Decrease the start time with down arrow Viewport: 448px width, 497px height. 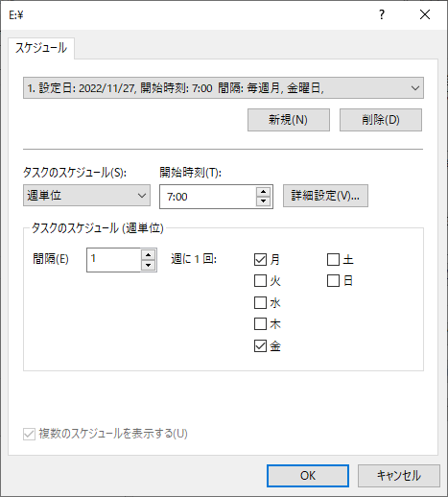(263, 201)
